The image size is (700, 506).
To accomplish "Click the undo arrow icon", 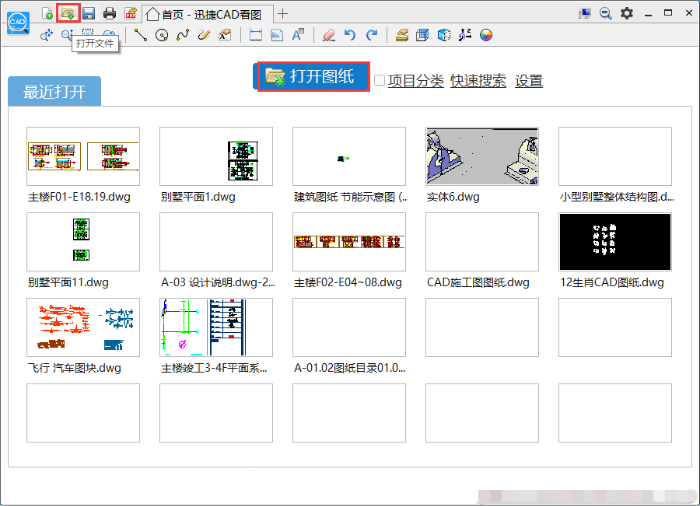I will [350, 35].
